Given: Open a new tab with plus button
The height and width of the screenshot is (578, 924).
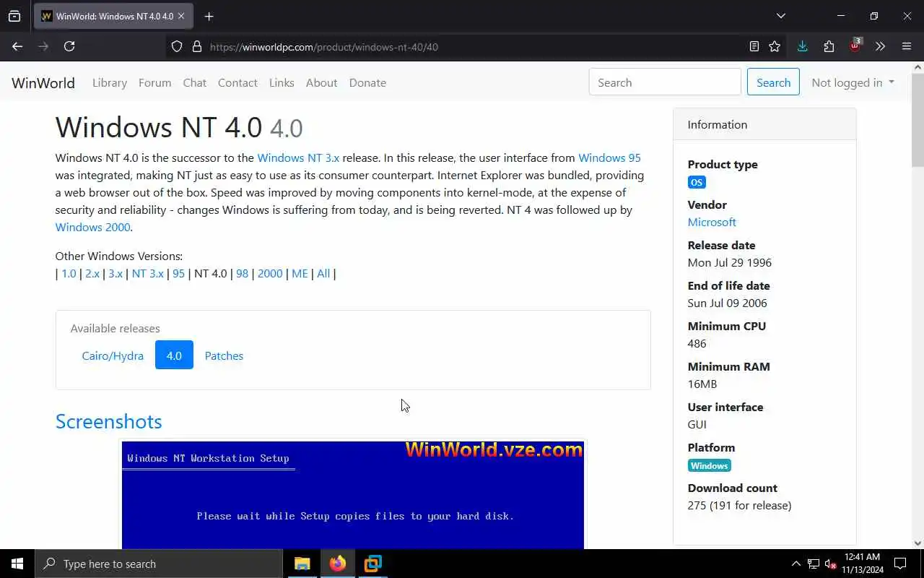Looking at the screenshot, I should 209,16.
